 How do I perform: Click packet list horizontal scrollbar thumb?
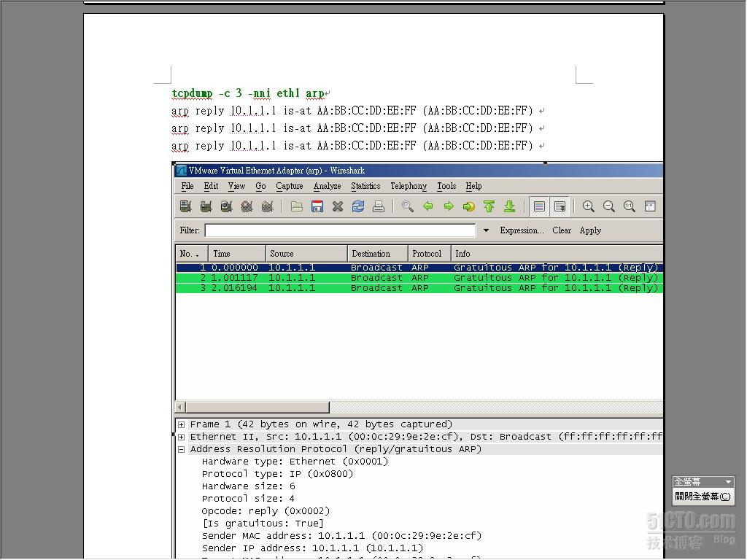pos(258,407)
